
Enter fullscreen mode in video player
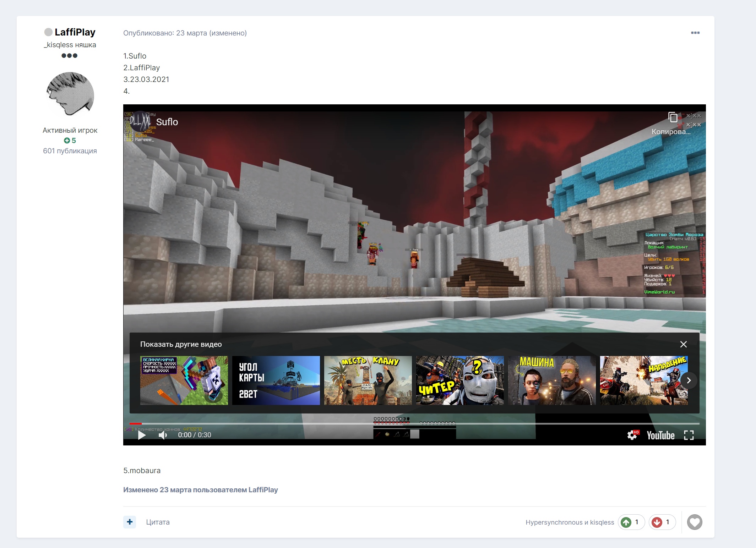click(x=689, y=435)
